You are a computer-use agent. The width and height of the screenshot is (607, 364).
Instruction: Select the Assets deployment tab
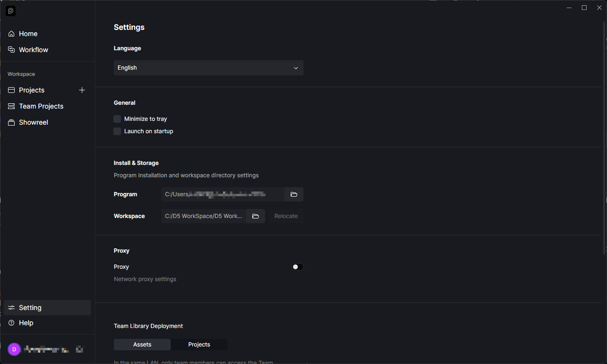142,345
